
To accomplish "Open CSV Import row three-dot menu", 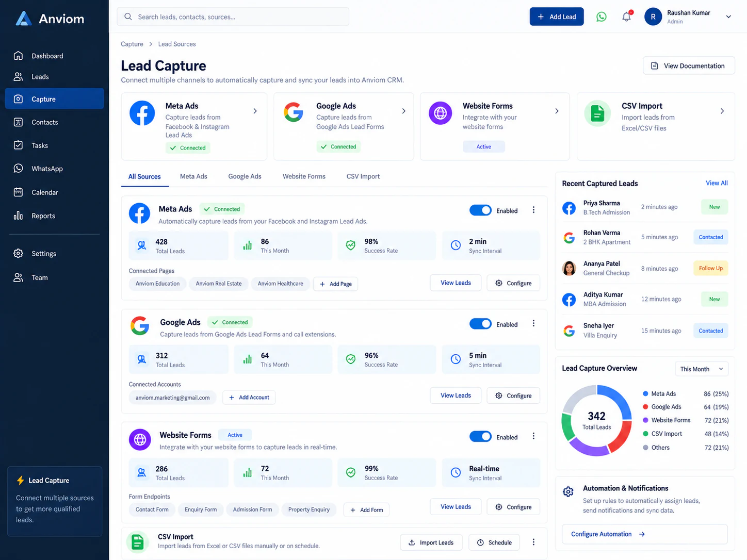I will tap(533, 542).
